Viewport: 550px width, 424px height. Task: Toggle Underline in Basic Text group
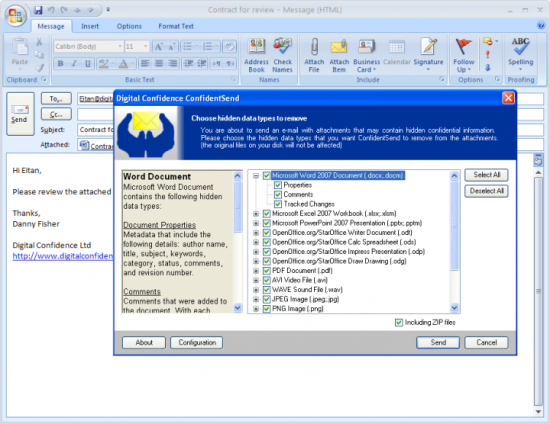(x=88, y=63)
